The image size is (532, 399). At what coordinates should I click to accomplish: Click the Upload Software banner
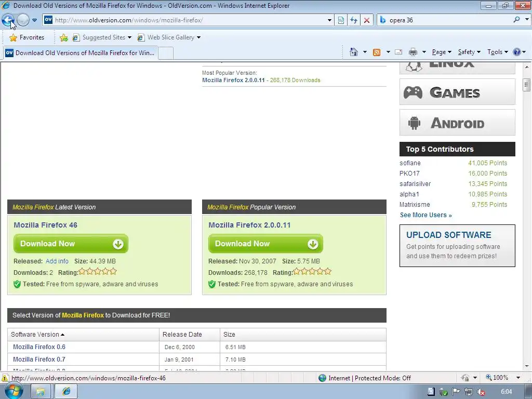457,246
